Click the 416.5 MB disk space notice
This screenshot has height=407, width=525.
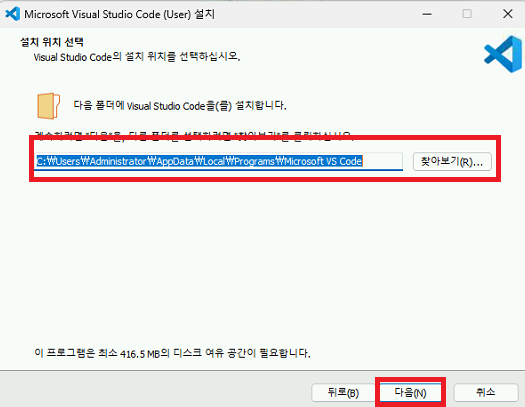(172, 353)
